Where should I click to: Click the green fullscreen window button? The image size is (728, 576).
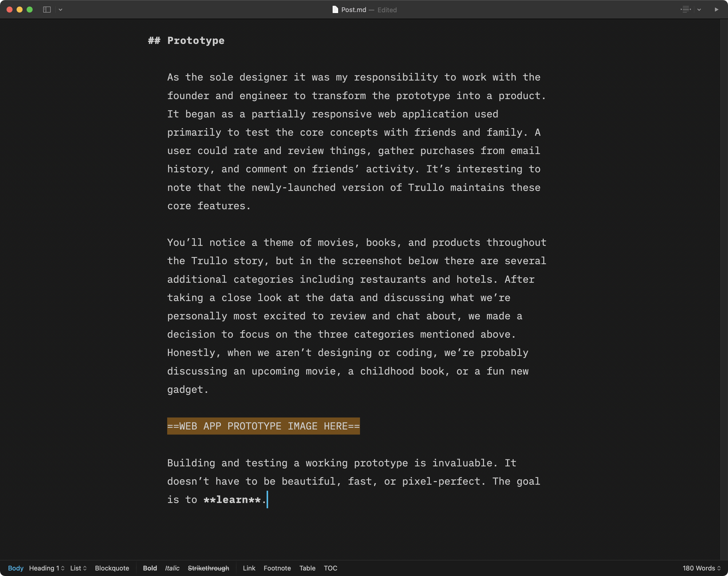(30, 10)
